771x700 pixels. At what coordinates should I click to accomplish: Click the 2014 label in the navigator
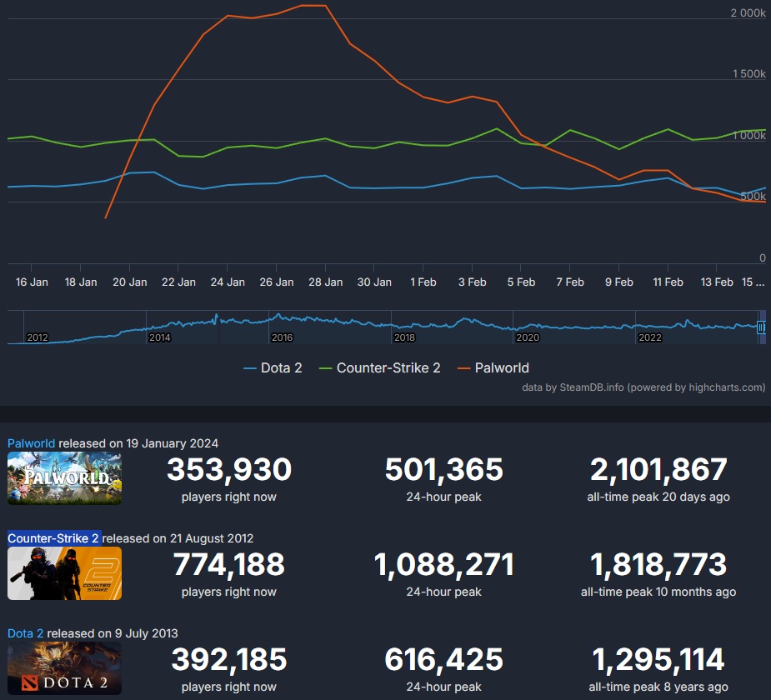point(160,337)
